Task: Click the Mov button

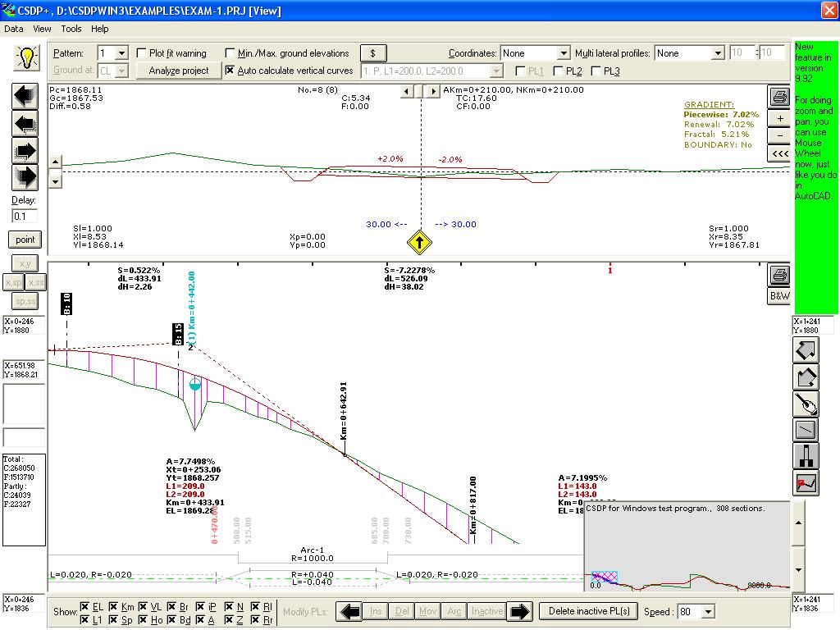Action: (427, 611)
